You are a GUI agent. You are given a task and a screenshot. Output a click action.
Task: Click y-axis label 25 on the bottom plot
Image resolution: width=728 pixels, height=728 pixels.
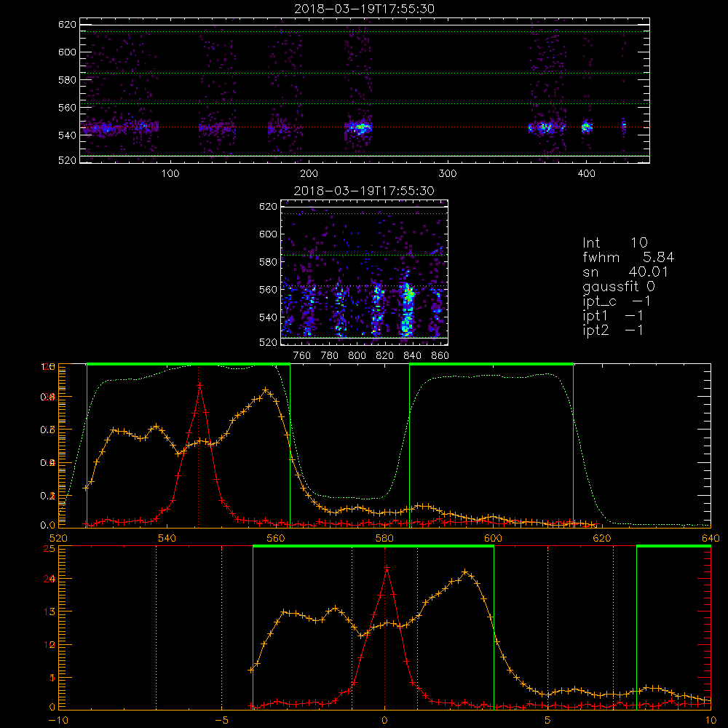pyautogui.click(x=50, y=549)
